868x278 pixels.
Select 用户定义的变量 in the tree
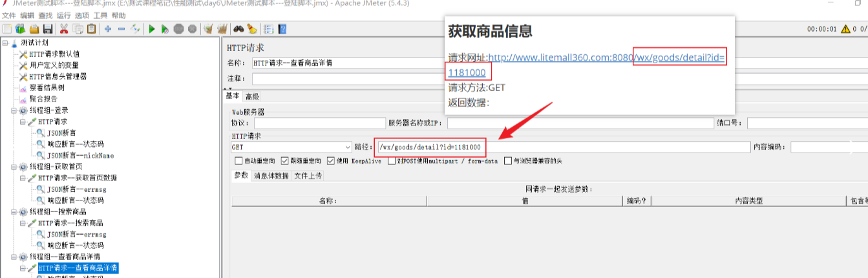pyautogui.click(x=54, y=65)
